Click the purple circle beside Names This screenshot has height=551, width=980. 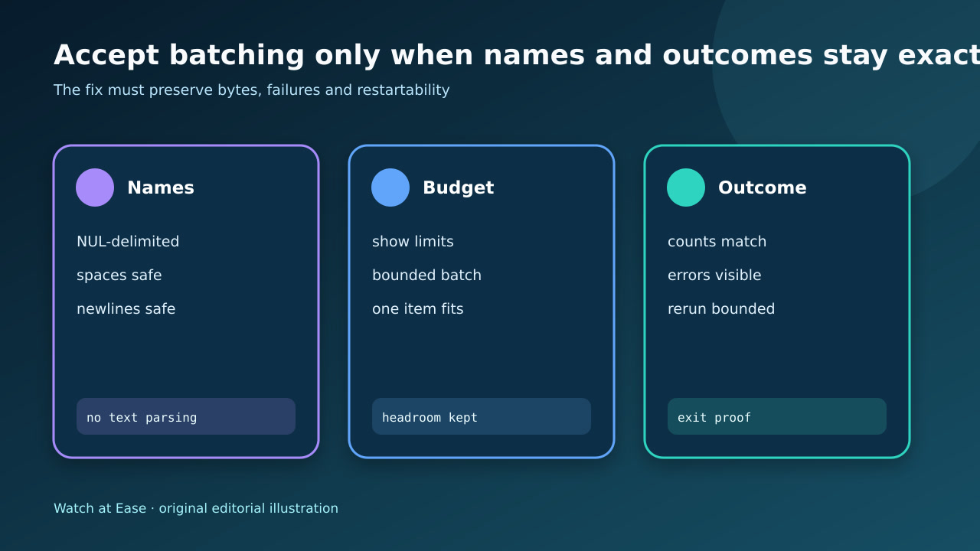[95, 187]
